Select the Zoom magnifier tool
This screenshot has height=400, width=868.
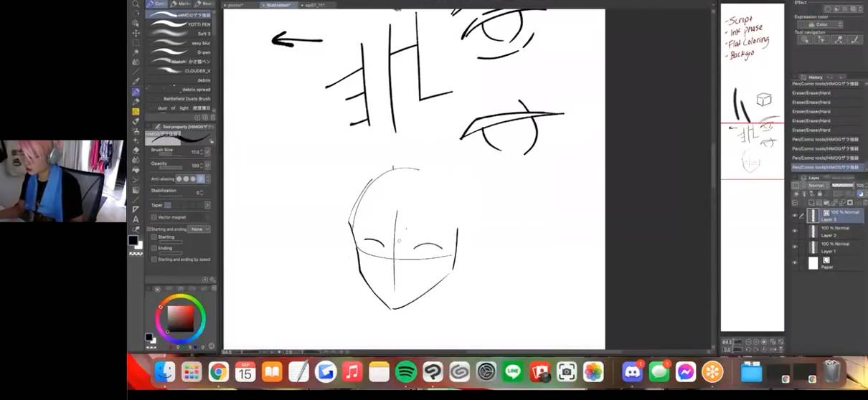(136, 4)
